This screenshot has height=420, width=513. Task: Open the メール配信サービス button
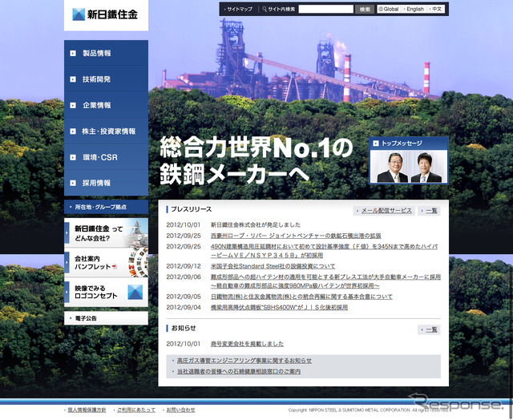tap(384, 211)
